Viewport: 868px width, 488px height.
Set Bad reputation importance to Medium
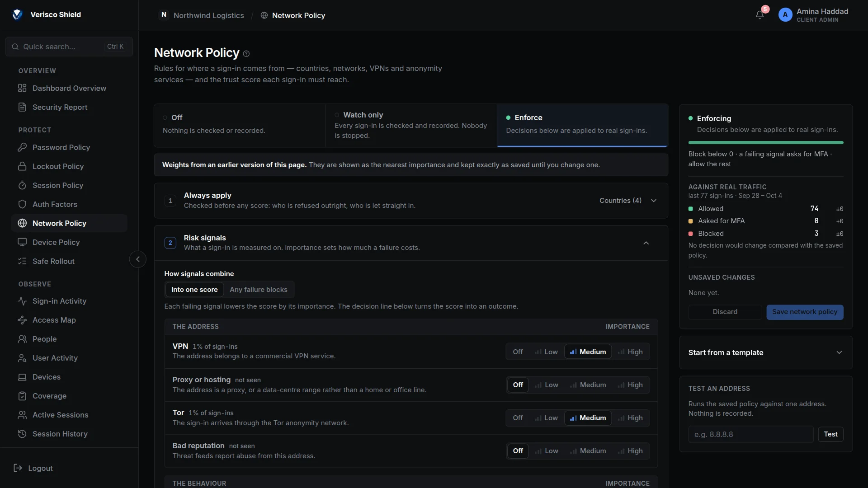(x=588, y=451)
